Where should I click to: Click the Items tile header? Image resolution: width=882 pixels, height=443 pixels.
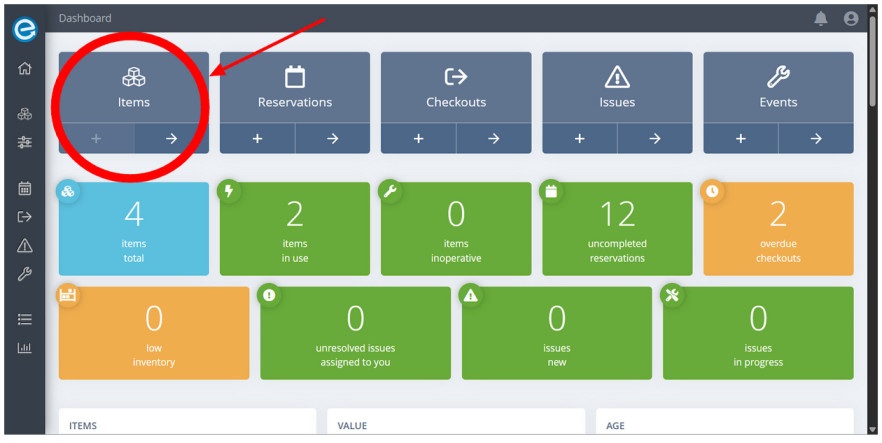point(134,87)
